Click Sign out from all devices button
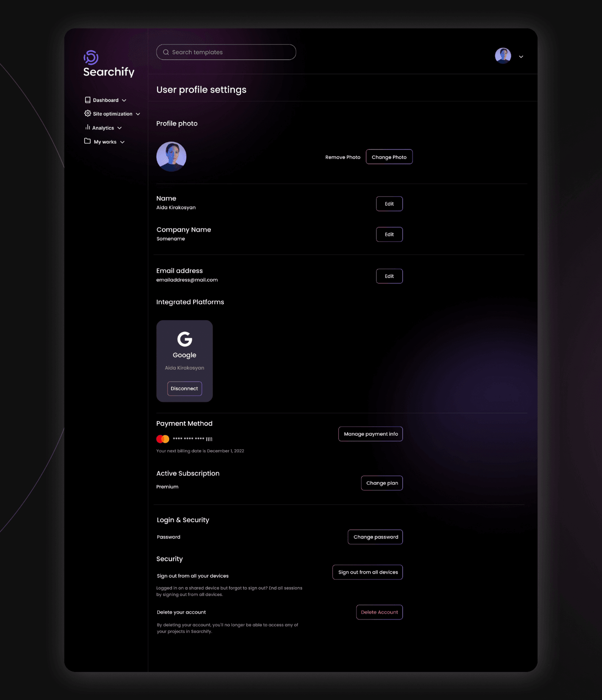The height and width of the screenshot is (700, 602). click(368, 572)
